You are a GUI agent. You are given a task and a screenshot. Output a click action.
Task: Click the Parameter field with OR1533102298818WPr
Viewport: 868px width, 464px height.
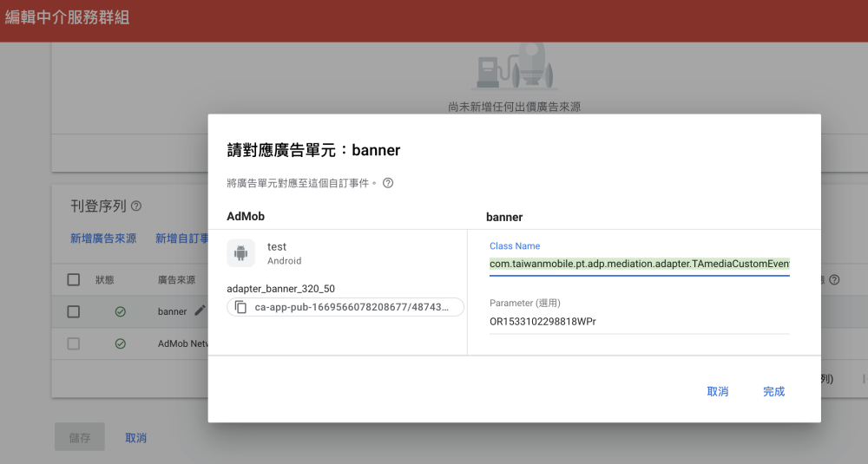pos(640,321)
